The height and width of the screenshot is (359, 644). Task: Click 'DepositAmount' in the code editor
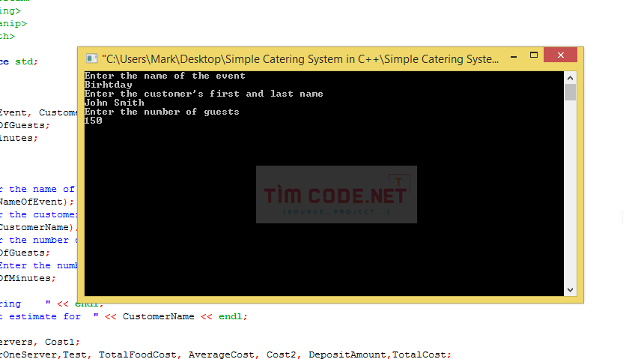[x=347, y=355]
